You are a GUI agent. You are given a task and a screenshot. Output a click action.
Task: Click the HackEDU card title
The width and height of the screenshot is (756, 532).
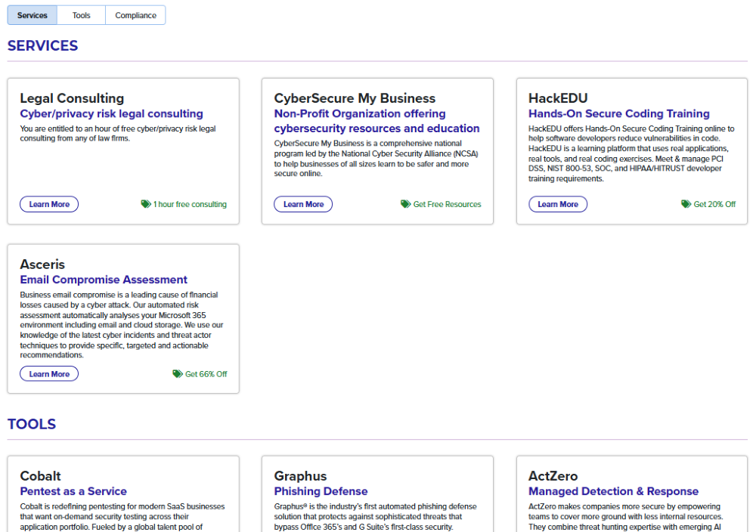pos(558,98)
